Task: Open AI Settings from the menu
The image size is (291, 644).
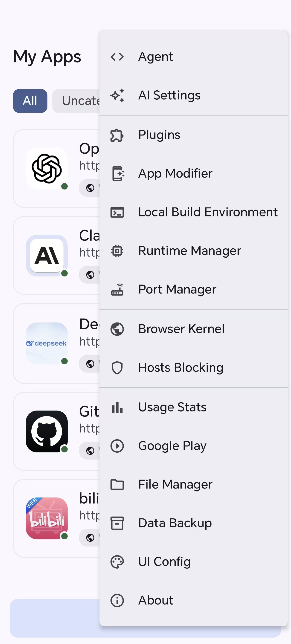Action: (193, 95)
